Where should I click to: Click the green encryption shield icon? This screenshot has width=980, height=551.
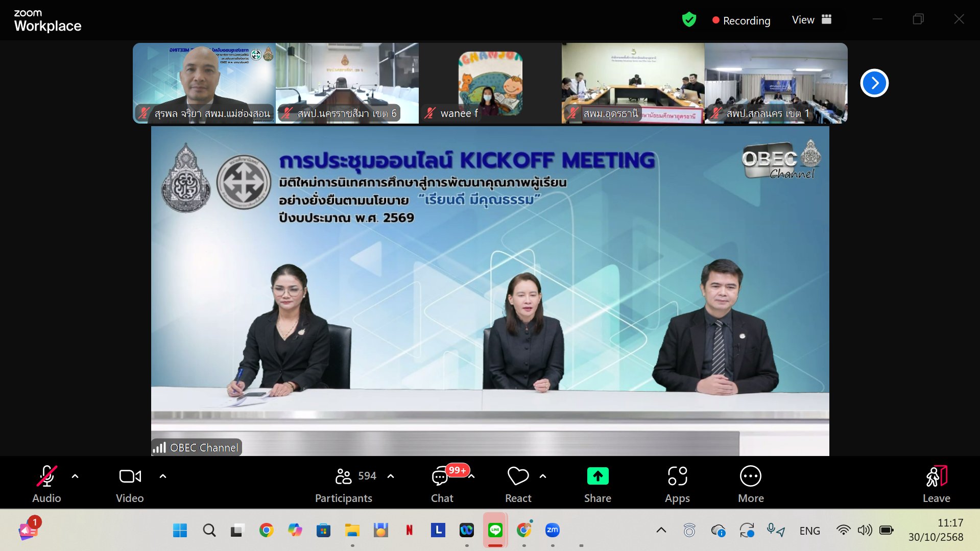[x=689, y=20]
